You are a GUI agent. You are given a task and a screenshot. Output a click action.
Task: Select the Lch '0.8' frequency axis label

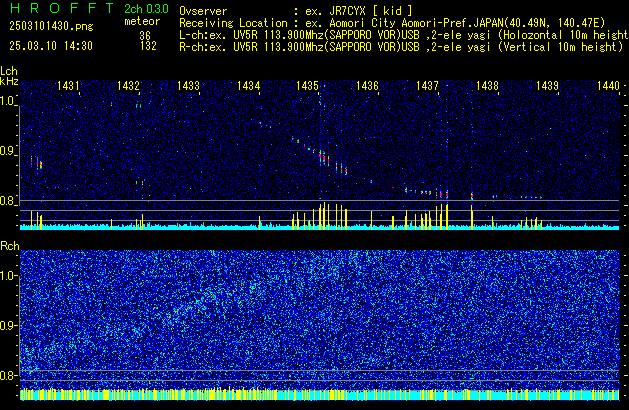8,201
